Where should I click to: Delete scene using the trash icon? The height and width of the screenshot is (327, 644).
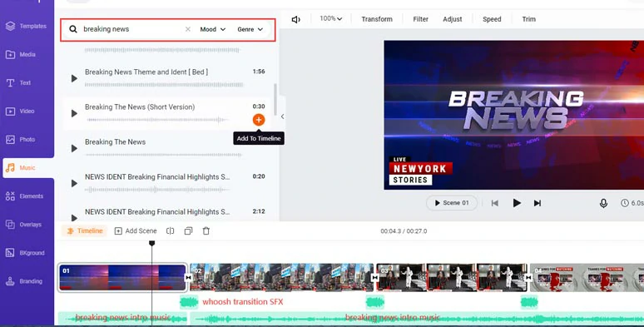[206, 230]
